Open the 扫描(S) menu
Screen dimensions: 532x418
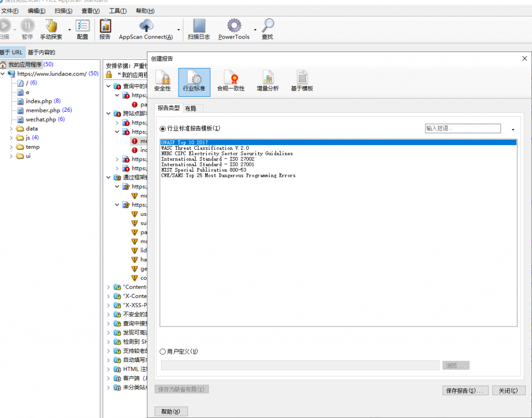coord(63,11)
